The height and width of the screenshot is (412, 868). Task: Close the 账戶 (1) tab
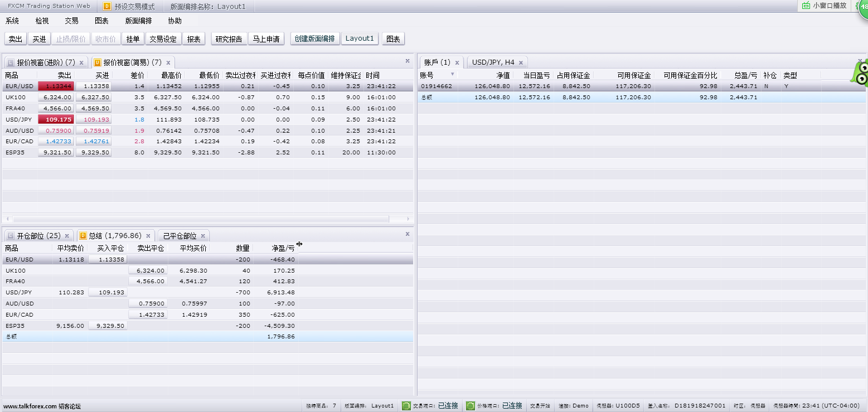(x=457, y=62)
